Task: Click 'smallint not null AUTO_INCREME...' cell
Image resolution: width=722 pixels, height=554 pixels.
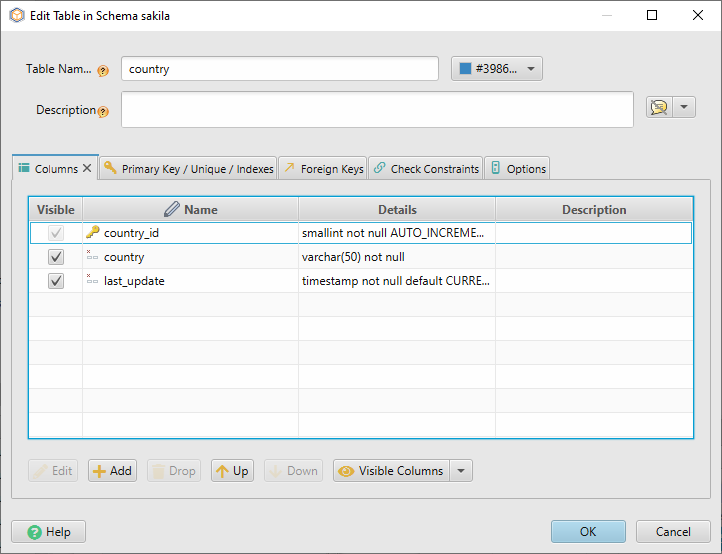Action: (x=397, y=233)
